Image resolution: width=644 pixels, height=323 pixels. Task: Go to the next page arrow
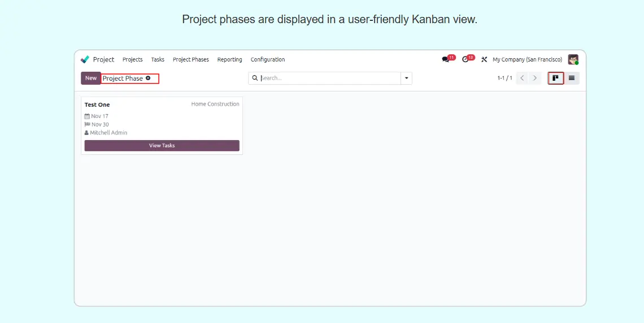pyautogui.click(x=535, y=78)
